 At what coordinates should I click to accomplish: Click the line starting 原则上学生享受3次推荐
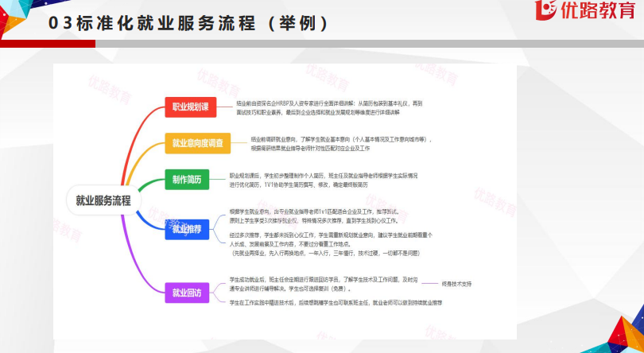[x=314, y=221]
